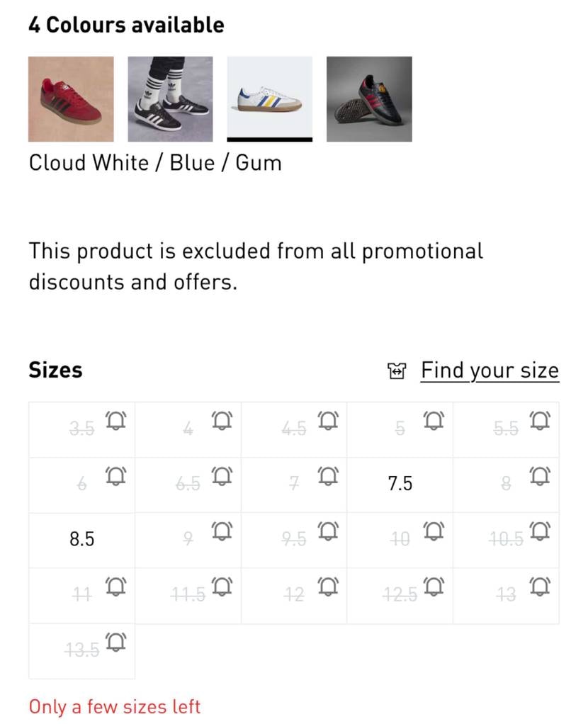This screenshot has width=588, height=724.
Task: Click the sold-out size 11 cell
Action: point(81,595)
